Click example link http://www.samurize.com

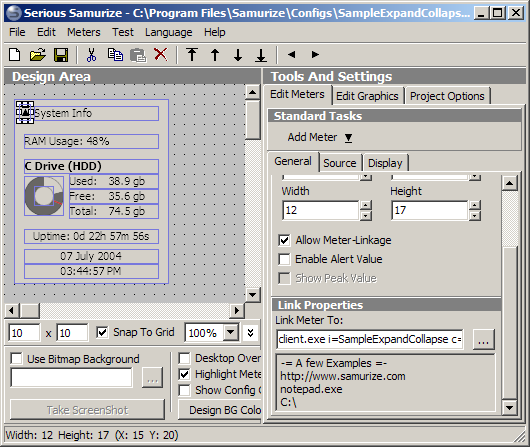(x=343, y=376)
